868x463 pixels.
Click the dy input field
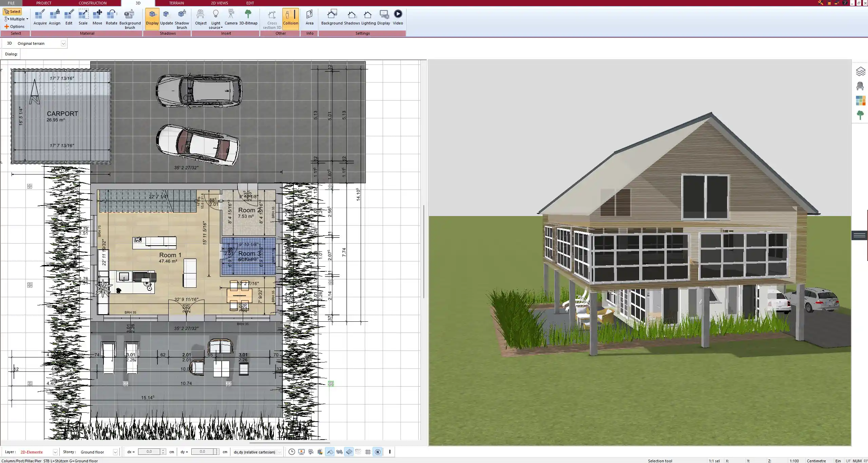point(203,452)
